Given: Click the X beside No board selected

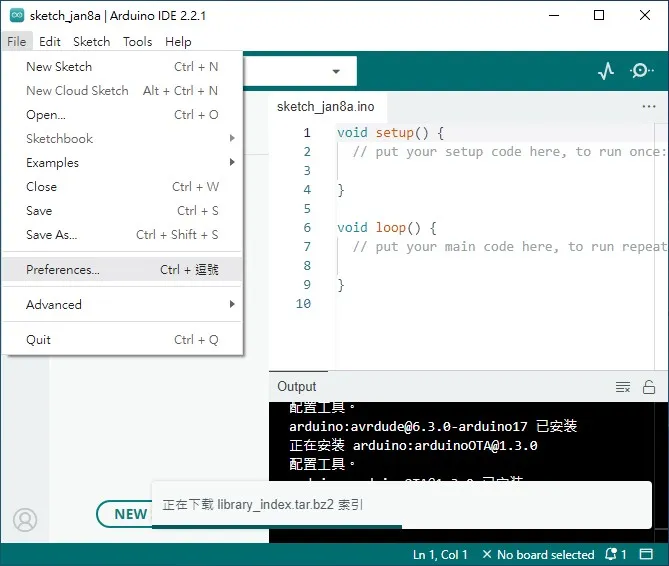Looking at the screenshot, I should click(486, 554).
